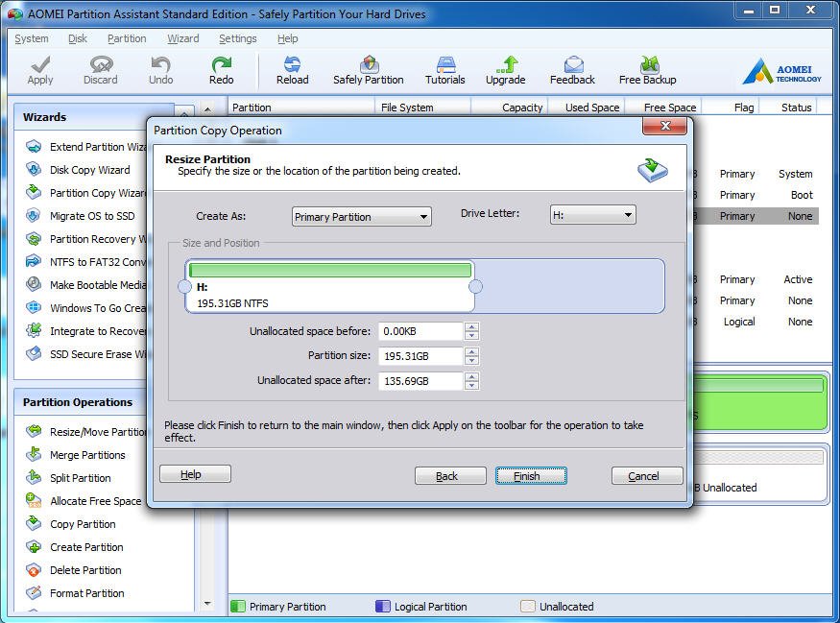
Task: Open the Safely Partition tool
Action: (x=369, y=70)
